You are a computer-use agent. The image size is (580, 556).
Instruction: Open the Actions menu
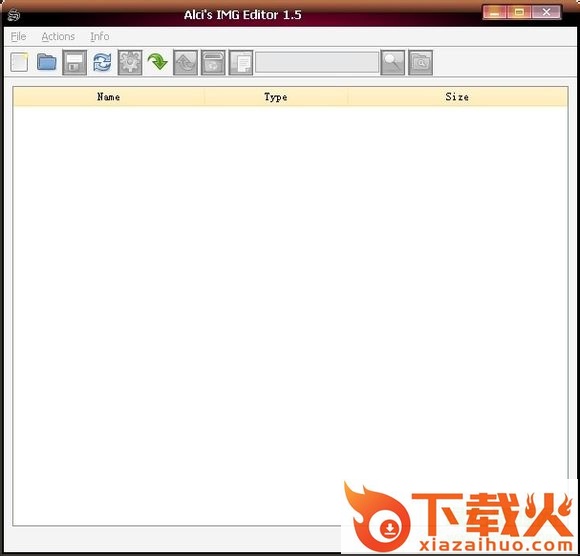tap(58, 37)
